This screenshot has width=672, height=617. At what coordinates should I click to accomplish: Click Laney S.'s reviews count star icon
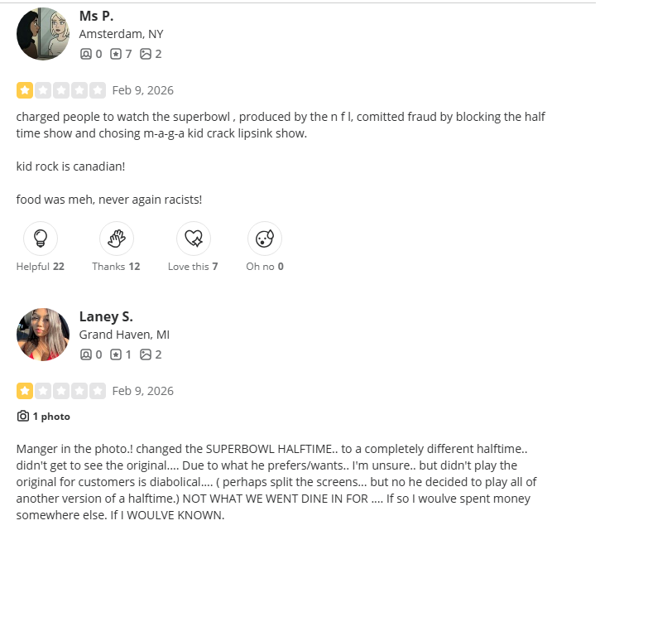(x=116, y=354)
